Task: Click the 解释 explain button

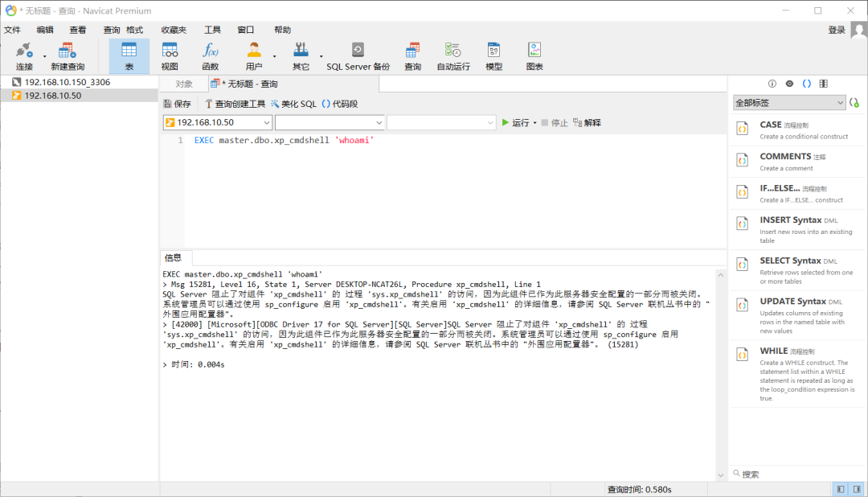Action: pyautogui.click(x=587, y=123)
